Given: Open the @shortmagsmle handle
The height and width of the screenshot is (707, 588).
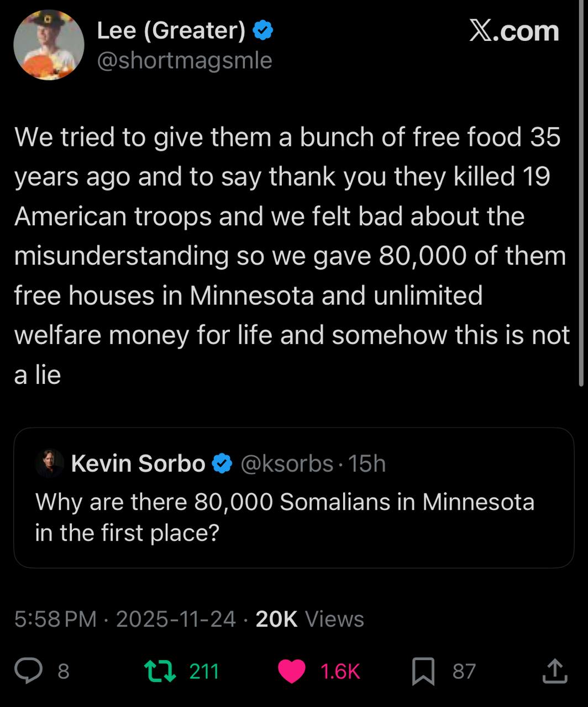Looking at the screenshot, I should 185,60.
